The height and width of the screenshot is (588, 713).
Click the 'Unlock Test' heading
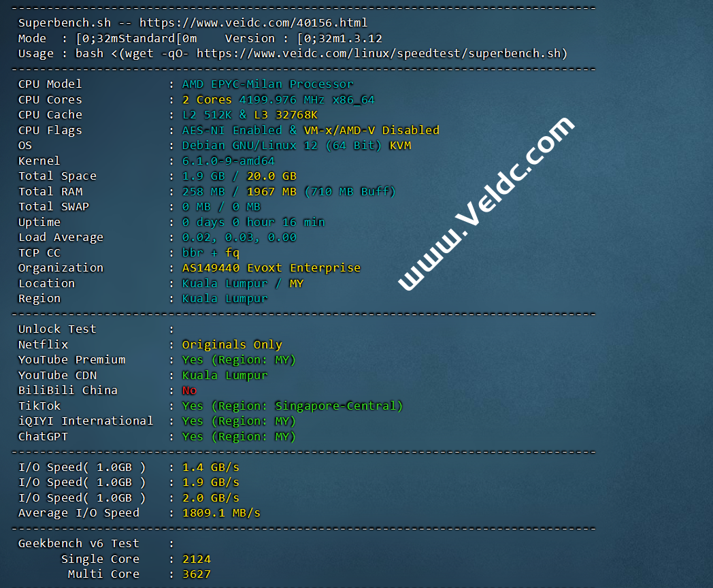(x=57, y=329)
